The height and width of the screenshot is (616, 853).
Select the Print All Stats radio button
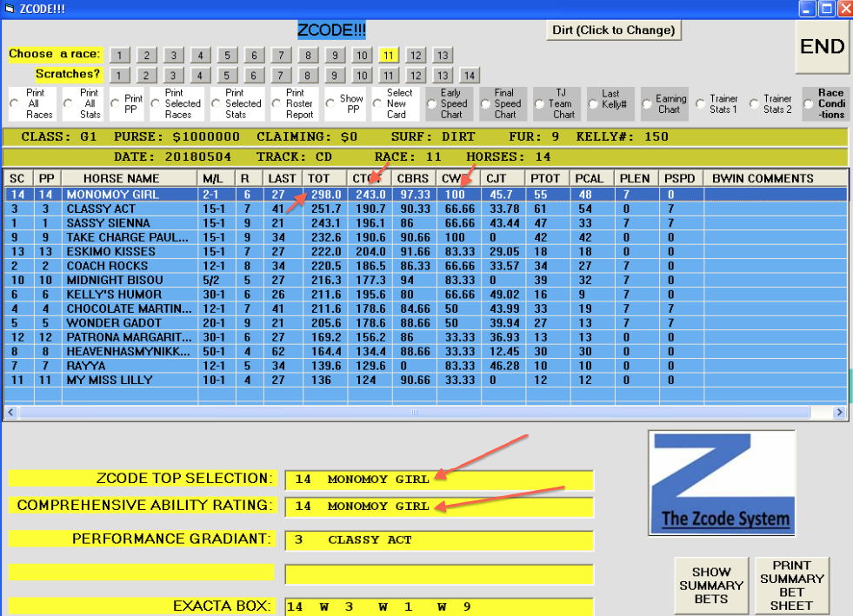[68, 104]
